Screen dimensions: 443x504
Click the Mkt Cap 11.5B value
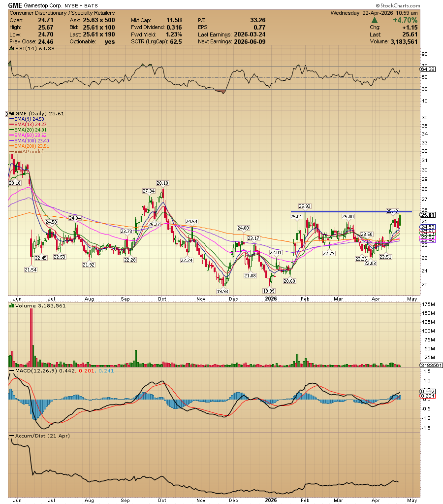(x=174, y=20)
